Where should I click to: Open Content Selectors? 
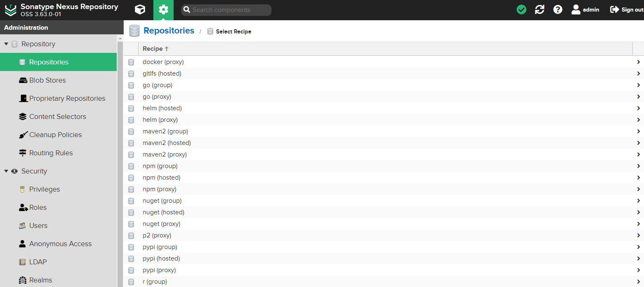click(59, 116)
